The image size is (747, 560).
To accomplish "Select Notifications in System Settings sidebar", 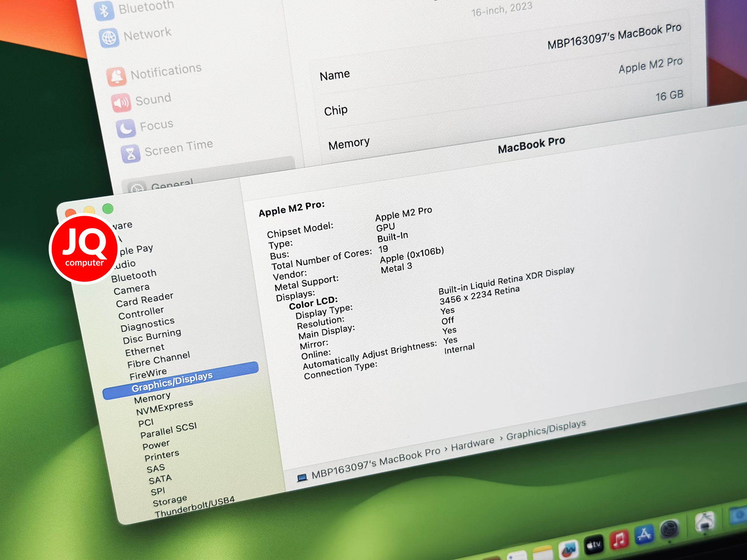I will pyautogui.click(x=166, y=71).
